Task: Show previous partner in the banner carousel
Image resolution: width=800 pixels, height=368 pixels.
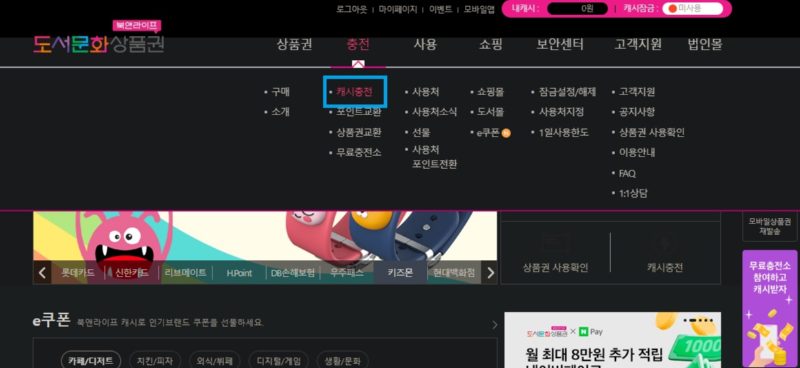Action: coord(42,273)
